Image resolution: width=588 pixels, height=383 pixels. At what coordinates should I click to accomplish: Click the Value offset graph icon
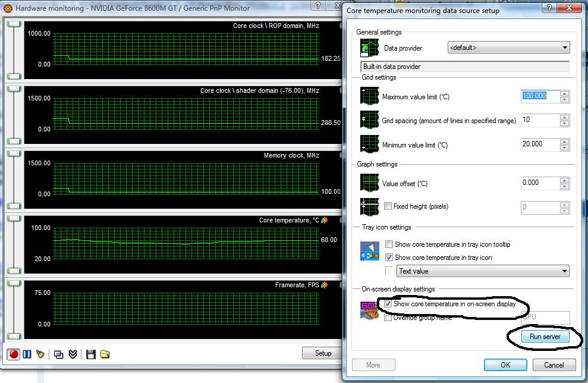tap(369, 183)
